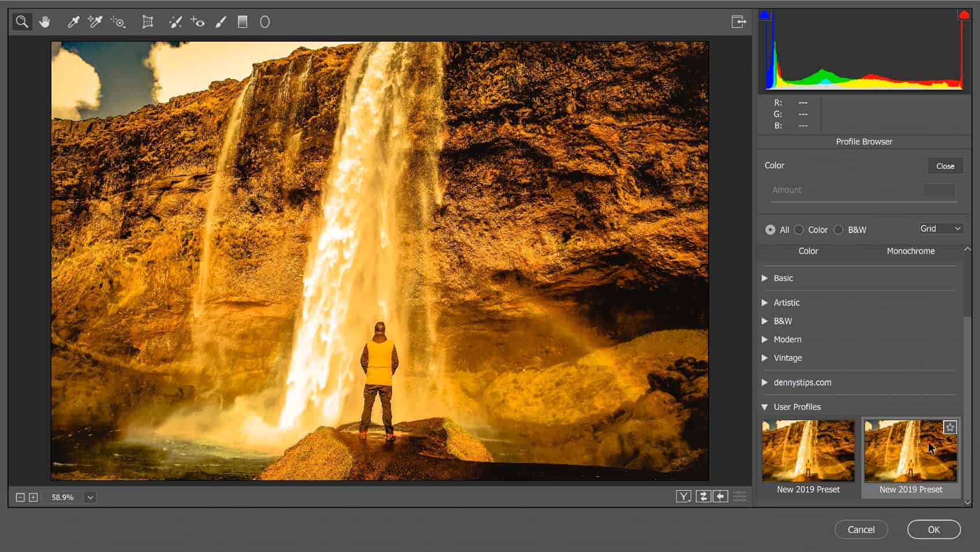Viewport: 980px width, 552px height.
Task: Choose the Radial Filter tool
Action: (x=264, y=22)
